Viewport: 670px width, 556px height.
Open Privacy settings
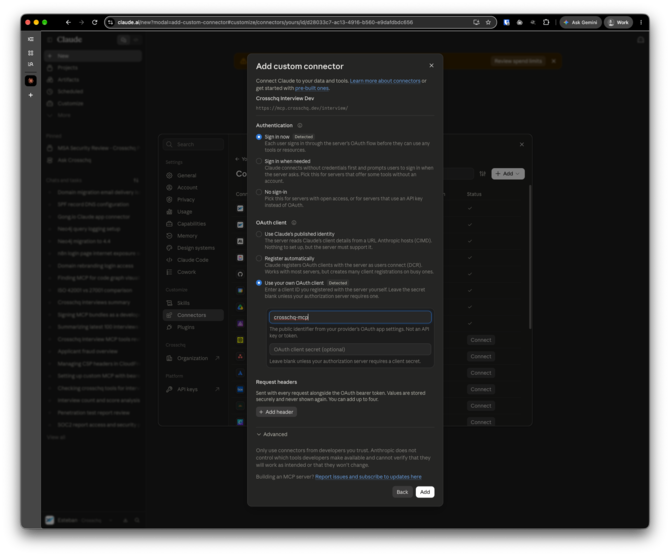pos(186,200)
